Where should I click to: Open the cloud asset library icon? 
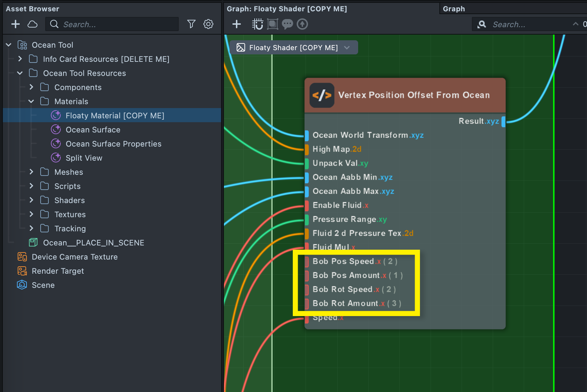32,24
